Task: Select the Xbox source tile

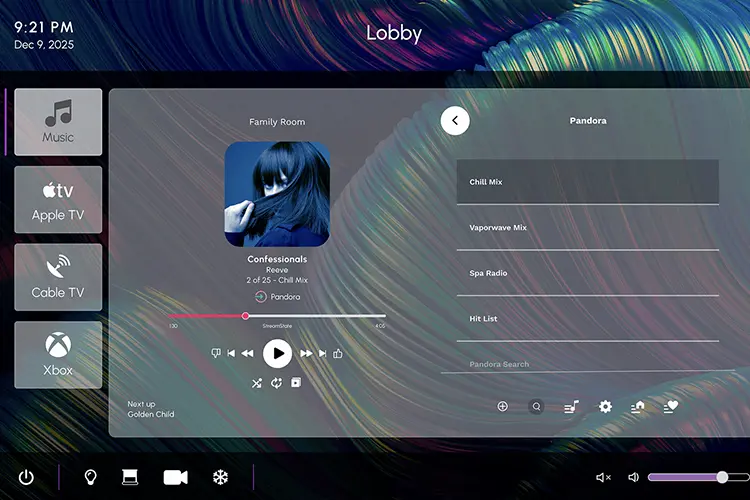Action: [58, 355]
